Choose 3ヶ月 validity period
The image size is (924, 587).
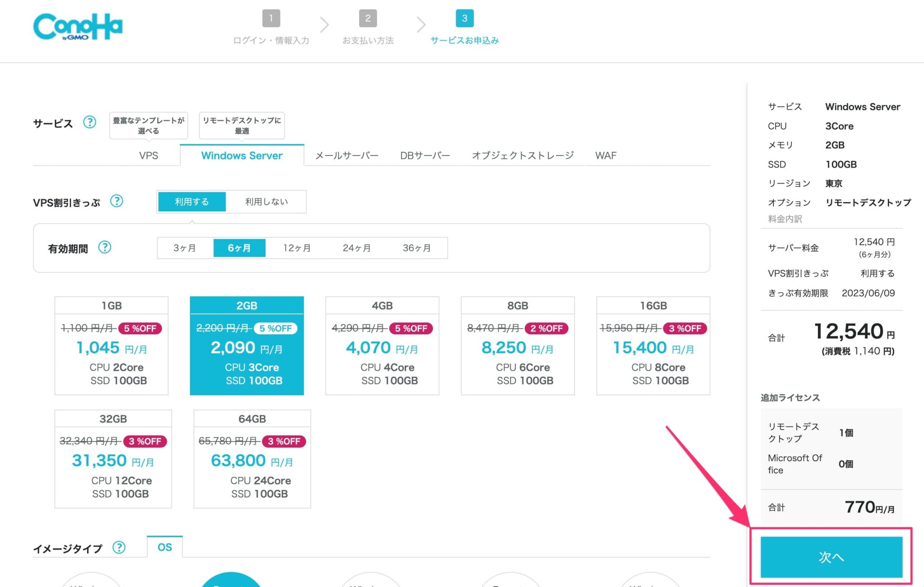185,248
